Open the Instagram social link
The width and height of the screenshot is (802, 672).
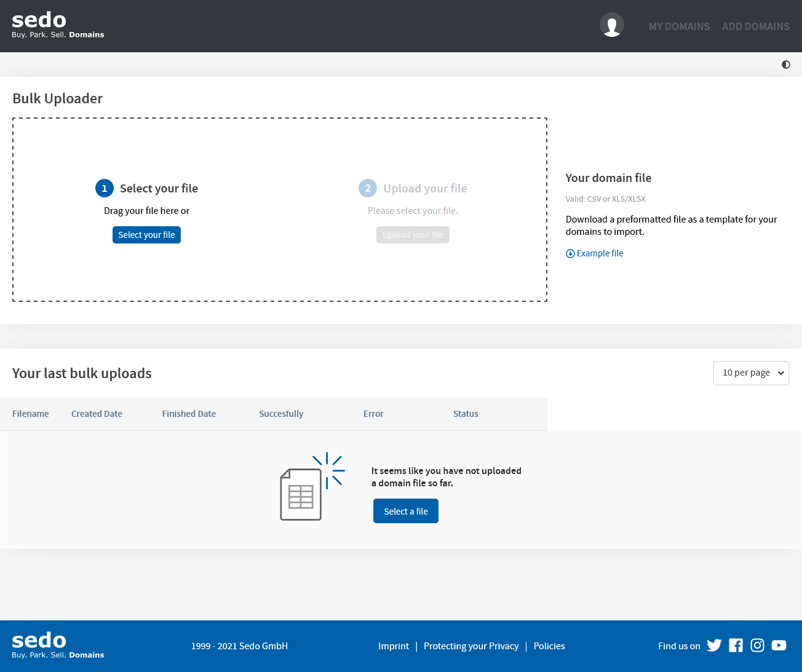pyautogui.click(x=757, y=646)
